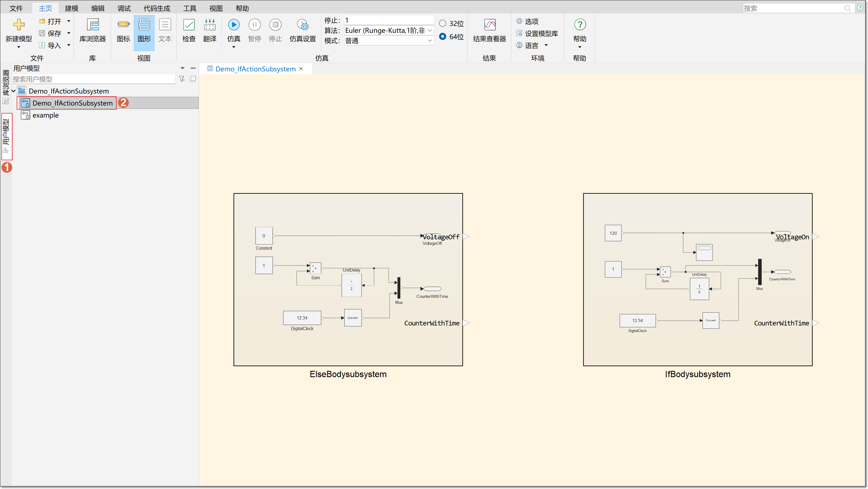This screenshot has height=489, width=868.
Task: Collapse the Demo_IfActionSubsystem folder node
Action: 14,91
